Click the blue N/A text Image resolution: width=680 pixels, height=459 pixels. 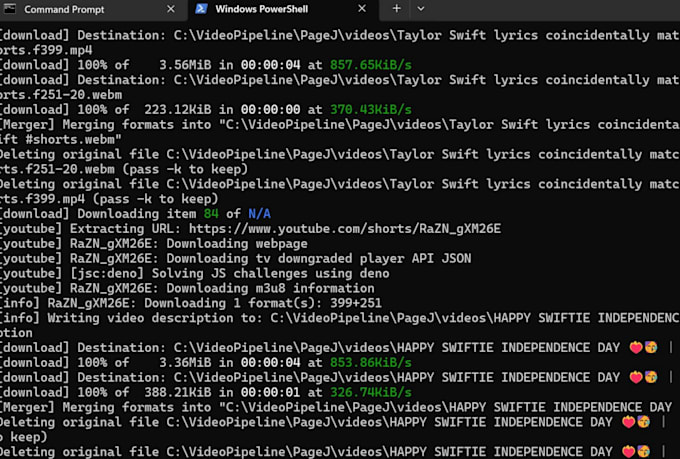coord(259,213)
